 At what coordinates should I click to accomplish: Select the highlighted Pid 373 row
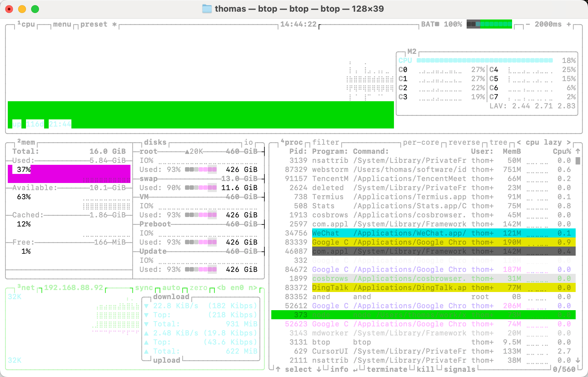tap(423, 315)
